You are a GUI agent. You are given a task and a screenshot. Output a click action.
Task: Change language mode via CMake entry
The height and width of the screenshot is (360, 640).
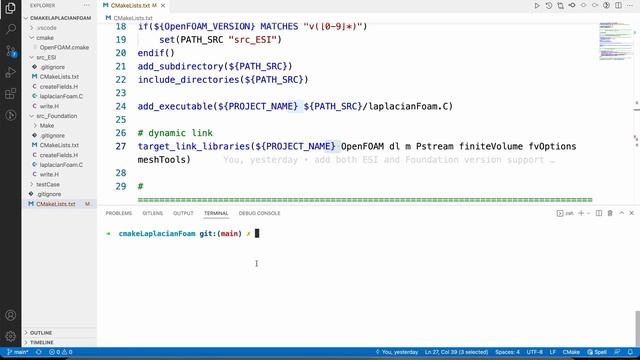click(571, 352)
